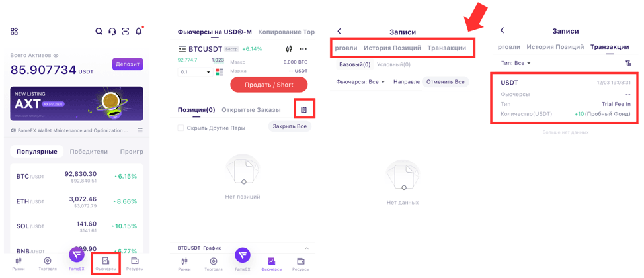Click the AXT new listing banner
The image size is (644, 278).
tap(77, 104)
